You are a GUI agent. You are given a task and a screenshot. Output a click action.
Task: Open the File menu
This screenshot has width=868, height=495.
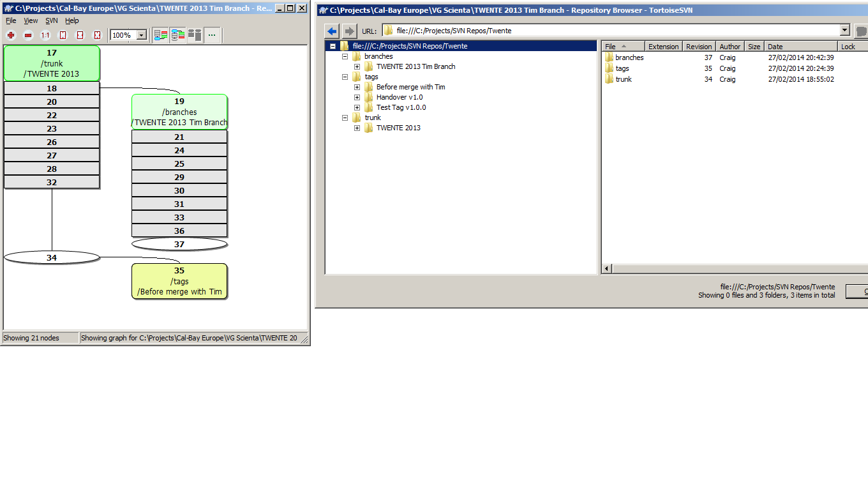point(11,20)
